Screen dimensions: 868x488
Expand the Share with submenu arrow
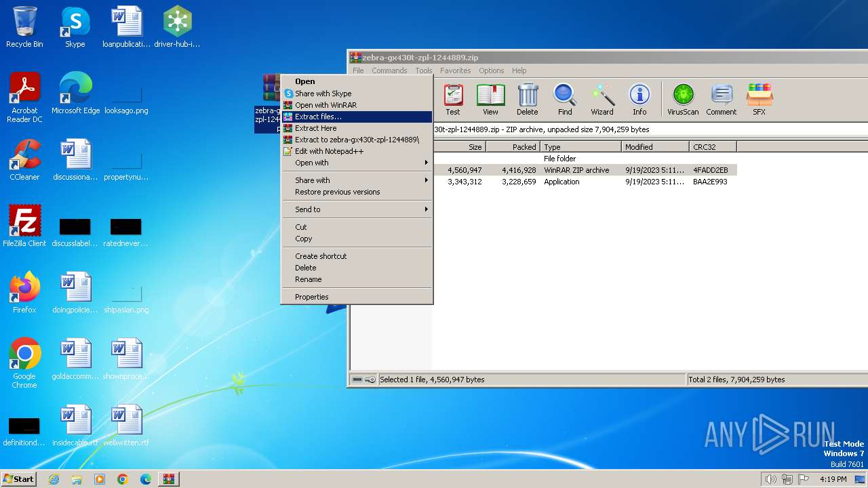pyautogui.click(x=427, y=180)
